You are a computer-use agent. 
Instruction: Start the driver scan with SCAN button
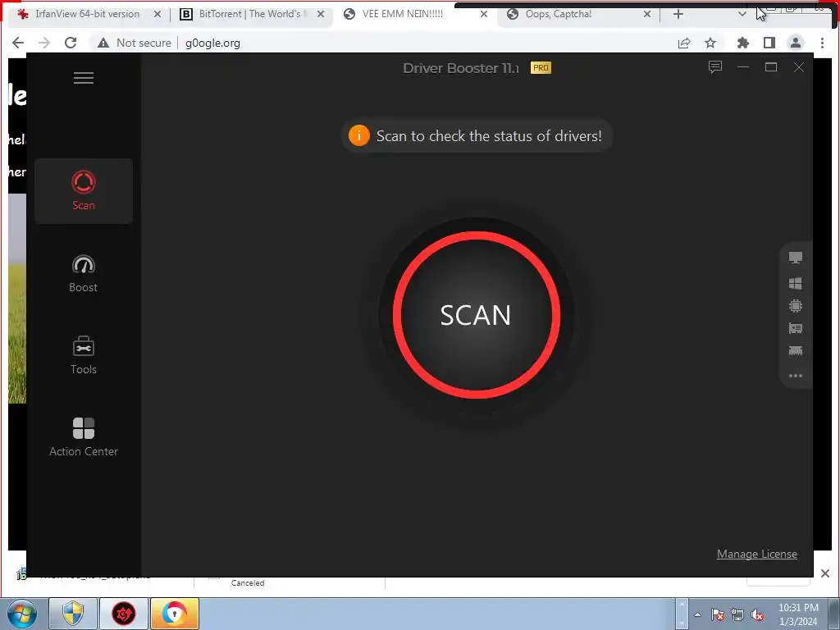pos(477,315)
